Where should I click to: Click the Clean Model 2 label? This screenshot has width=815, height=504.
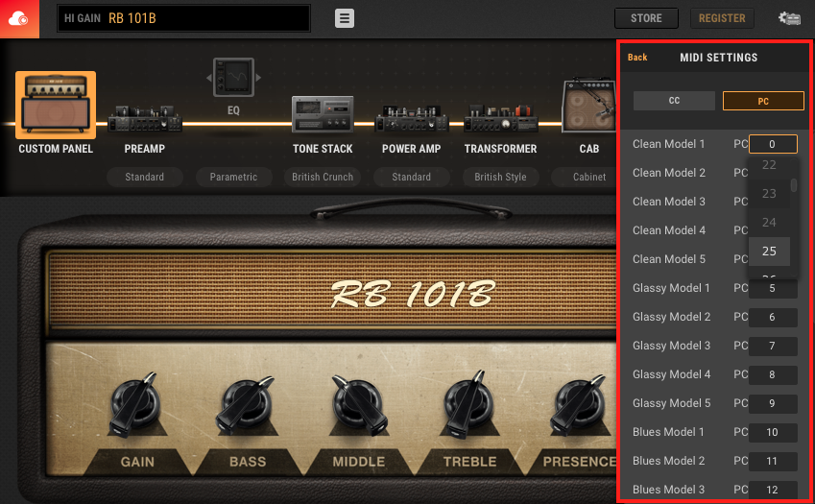pos(669,173)
